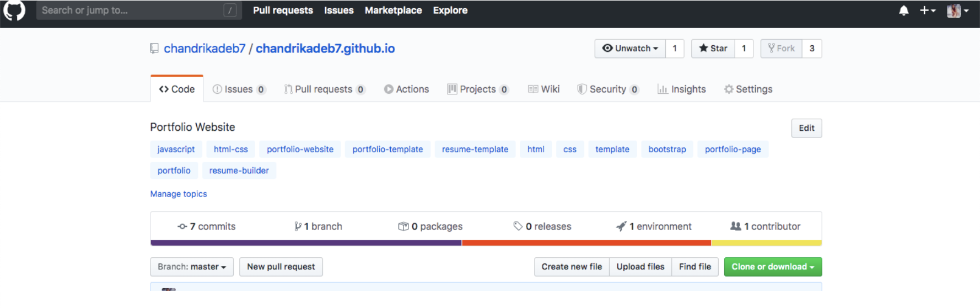Open the GitHub home logo

(14, 10)
